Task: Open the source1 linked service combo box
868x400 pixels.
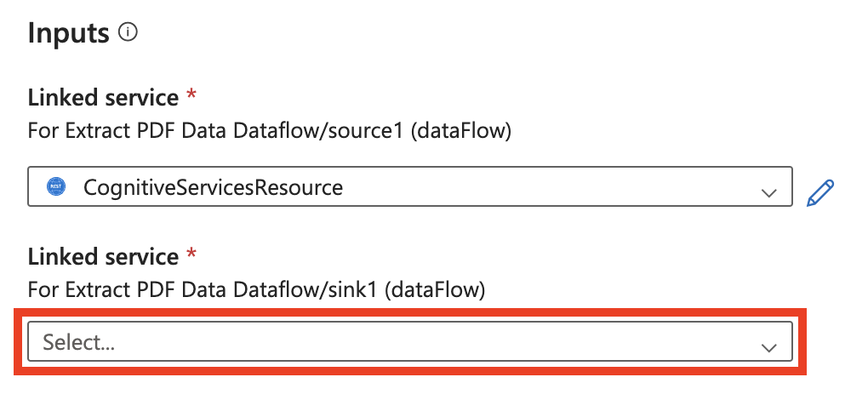Action: click(410, 187)
